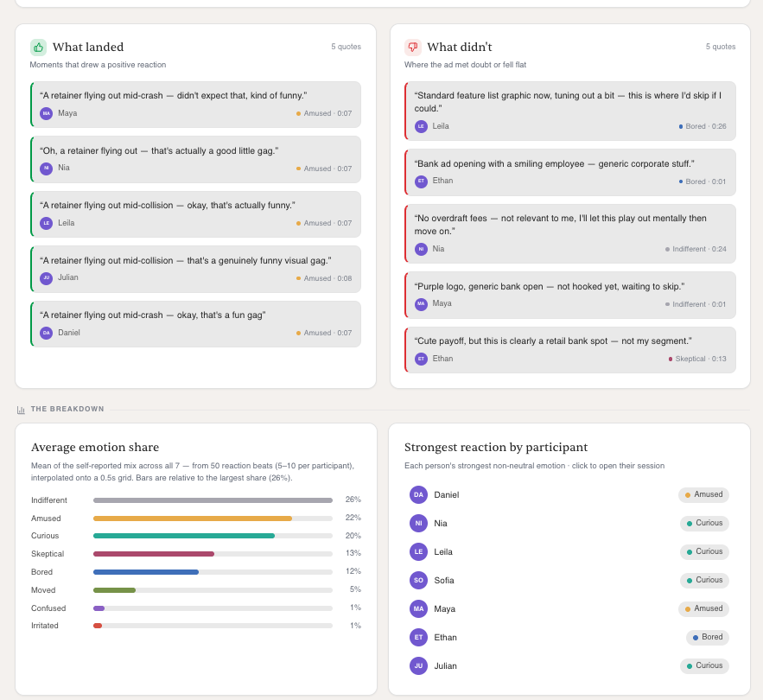Viewport: 763px width, 700px height.
Task: Click the "5 quotes" count in What didn't
Action: click(x=721, y=47)
